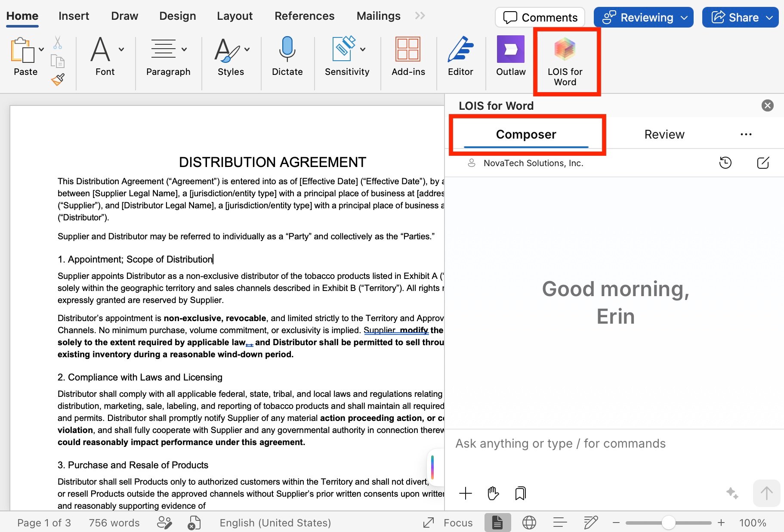Launch the Editor pen icon
This screenshot has height=532, width=784.
tap(460, 49)
